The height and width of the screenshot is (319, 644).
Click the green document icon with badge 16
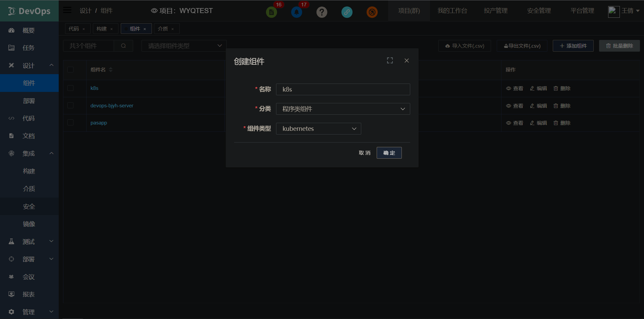pyautogui.click(x=271, y=12)
